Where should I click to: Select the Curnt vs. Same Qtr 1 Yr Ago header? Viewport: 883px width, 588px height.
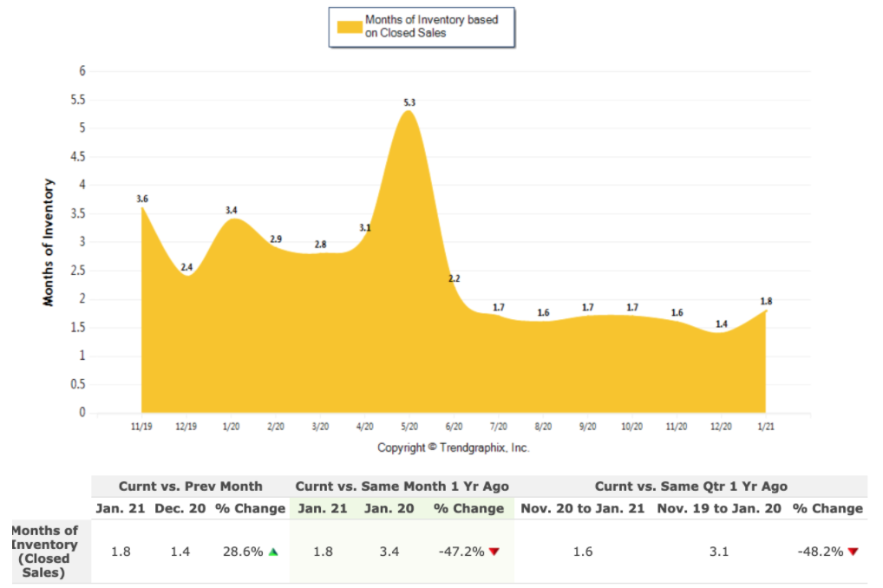[x=690, y=487]
